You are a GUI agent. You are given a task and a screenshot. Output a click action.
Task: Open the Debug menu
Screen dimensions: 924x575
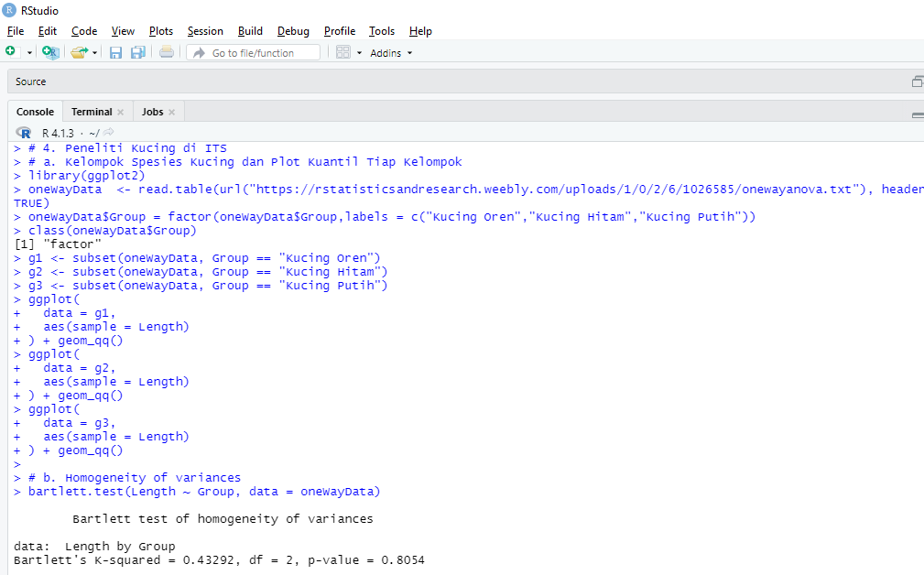(x=292, y=30)
